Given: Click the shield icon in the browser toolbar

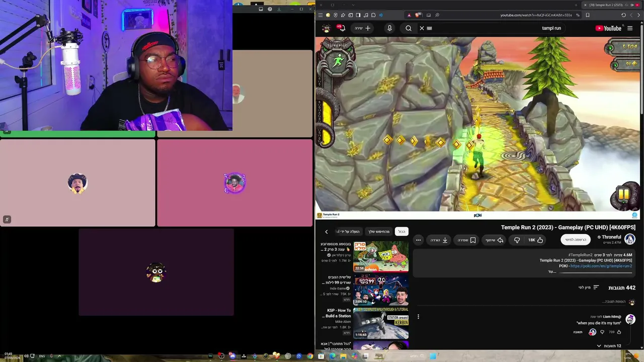Looking at the screenshot, I should click(336, 15).
